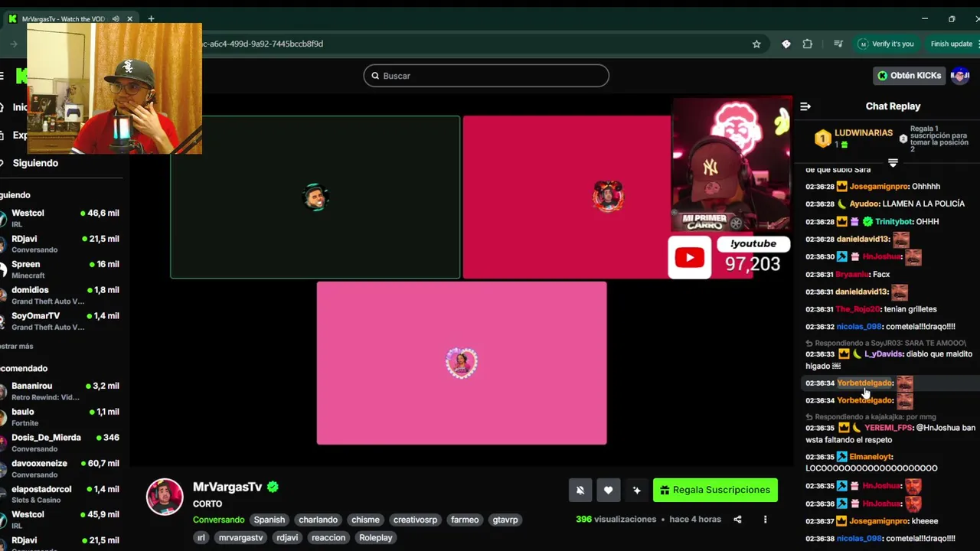This screenshot has width=980, height=551.
Task: Click the sparkle icon beside the heart
Action: (636, 490)
